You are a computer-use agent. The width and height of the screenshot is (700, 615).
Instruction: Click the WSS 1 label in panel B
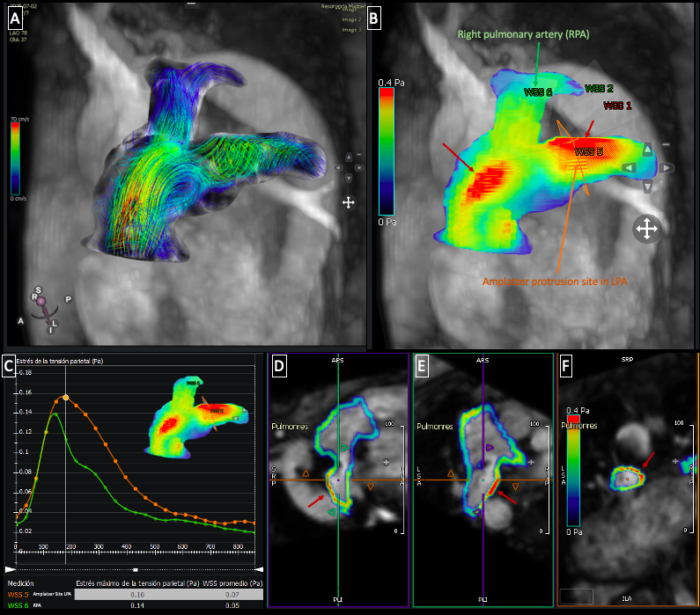point(616,105)
